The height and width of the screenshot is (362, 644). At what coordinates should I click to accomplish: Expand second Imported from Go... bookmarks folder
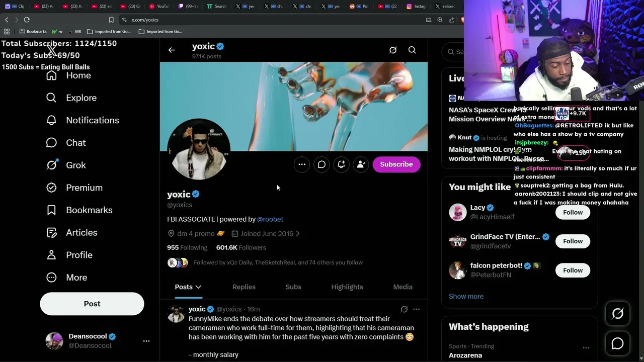(160, 31)
